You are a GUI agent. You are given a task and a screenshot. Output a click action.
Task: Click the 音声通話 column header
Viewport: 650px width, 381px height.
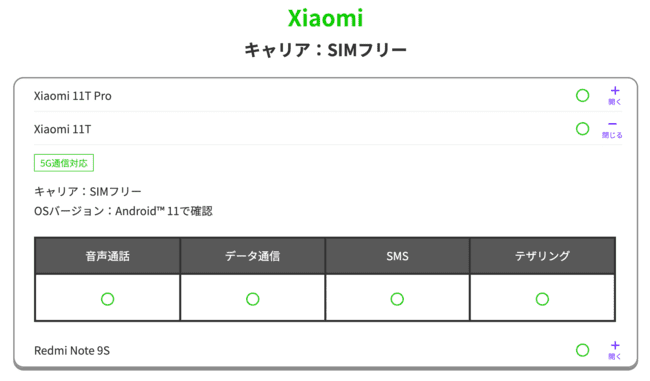coord(107,256)
